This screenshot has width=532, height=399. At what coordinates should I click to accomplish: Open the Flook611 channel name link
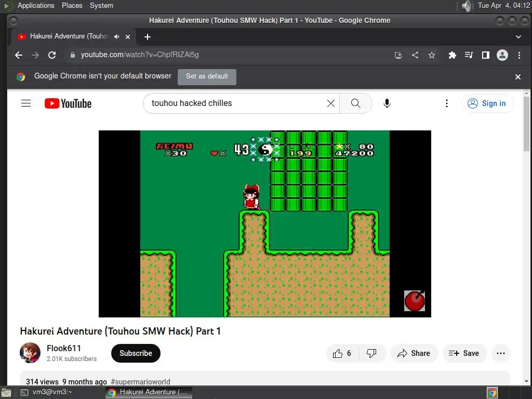tap(64, 348)
